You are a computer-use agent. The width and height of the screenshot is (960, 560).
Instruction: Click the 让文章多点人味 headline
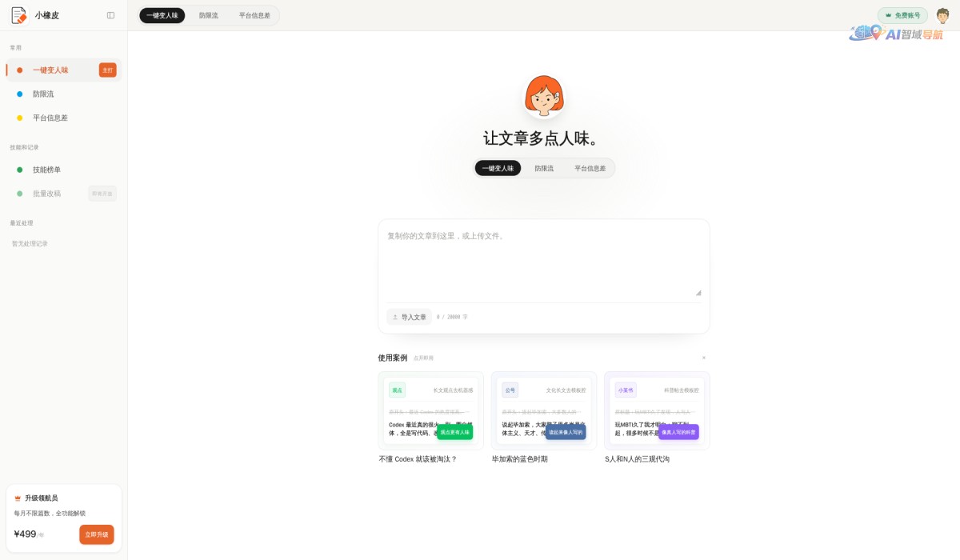[x=540, y=138]
